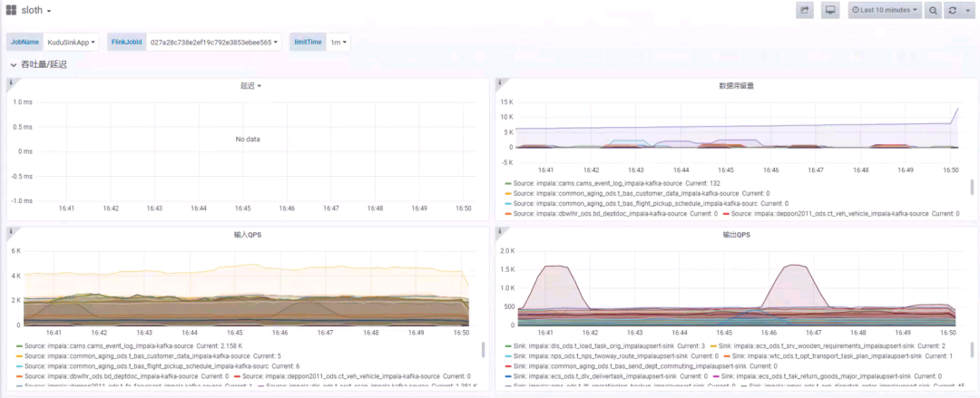Refresh the dashboard with refresh icon
980x398 pixels.
(952, 10)
